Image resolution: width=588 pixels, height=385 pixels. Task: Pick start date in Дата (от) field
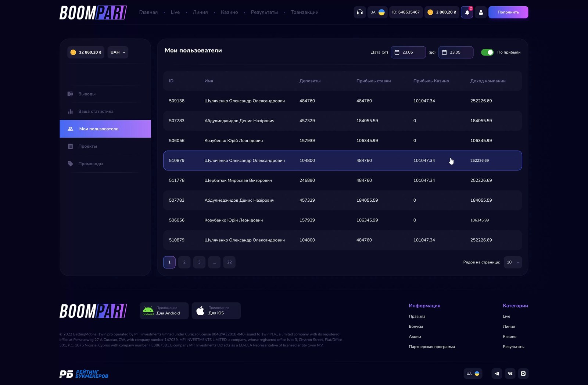[x=408, y=52]
